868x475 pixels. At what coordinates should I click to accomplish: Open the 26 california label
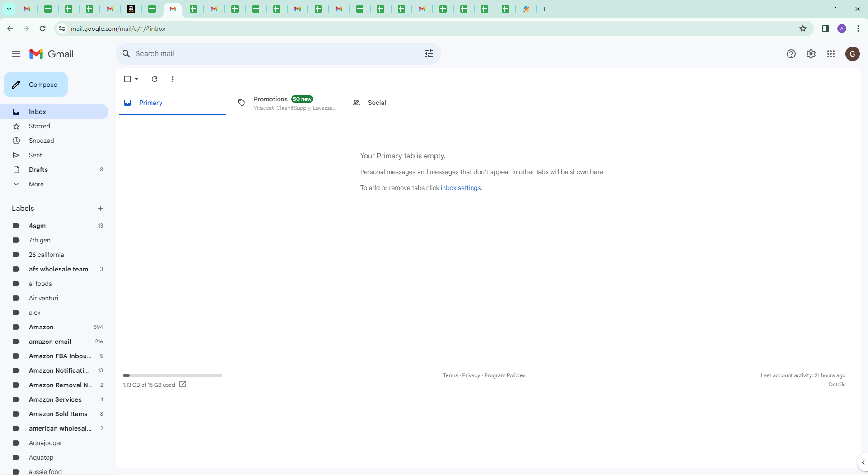pos(54,255)
